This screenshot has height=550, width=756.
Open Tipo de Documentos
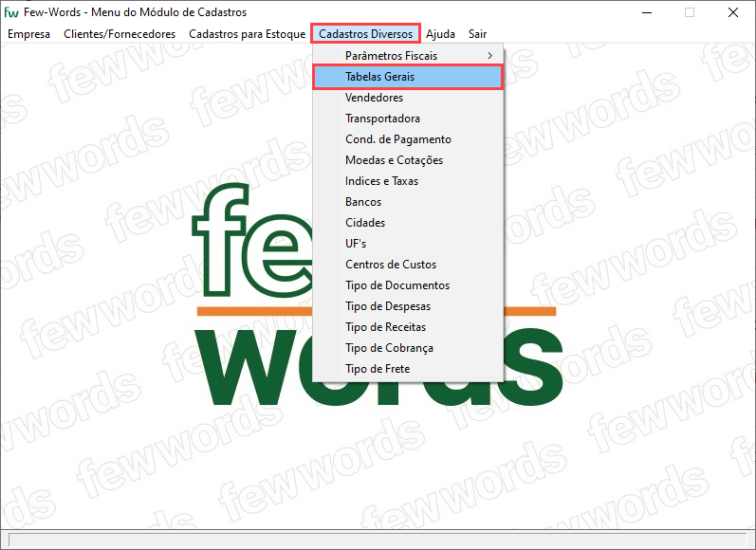pyautogui.click(x=408, y=285)
